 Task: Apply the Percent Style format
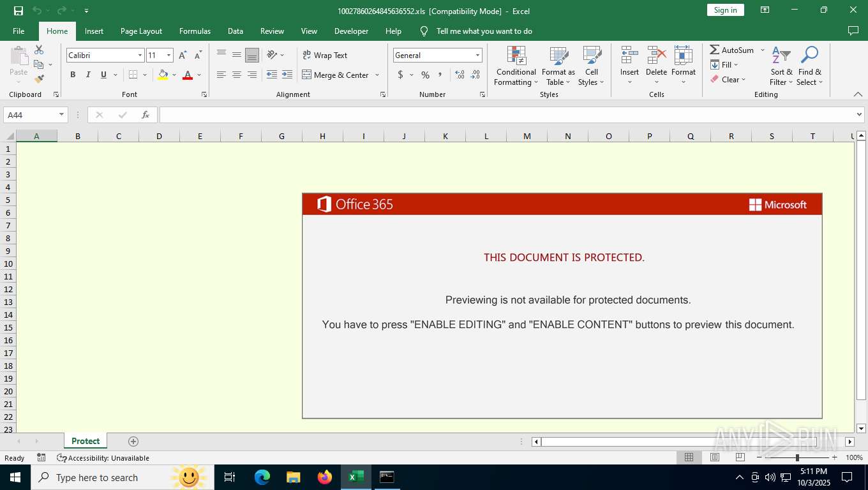pos(425,75)
